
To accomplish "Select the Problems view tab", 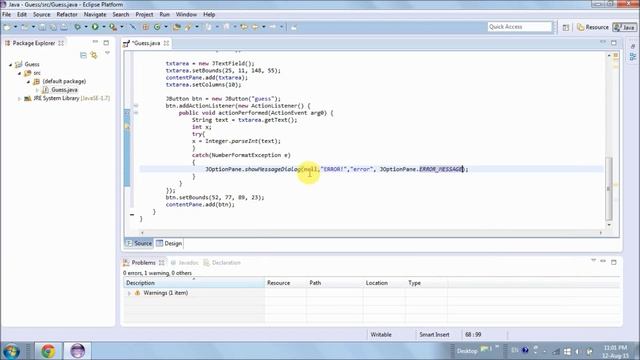I will click(x=143, y=262).
